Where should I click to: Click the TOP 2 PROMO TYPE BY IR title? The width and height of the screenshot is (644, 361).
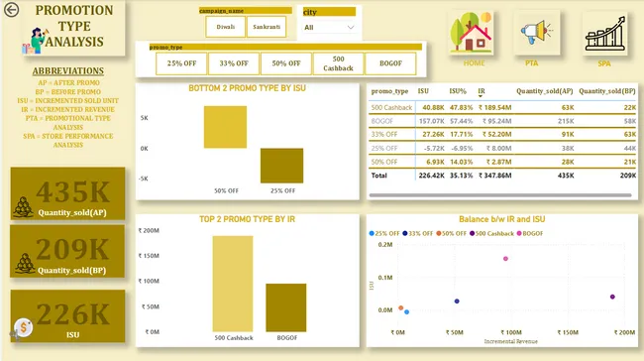click(248, 219)
